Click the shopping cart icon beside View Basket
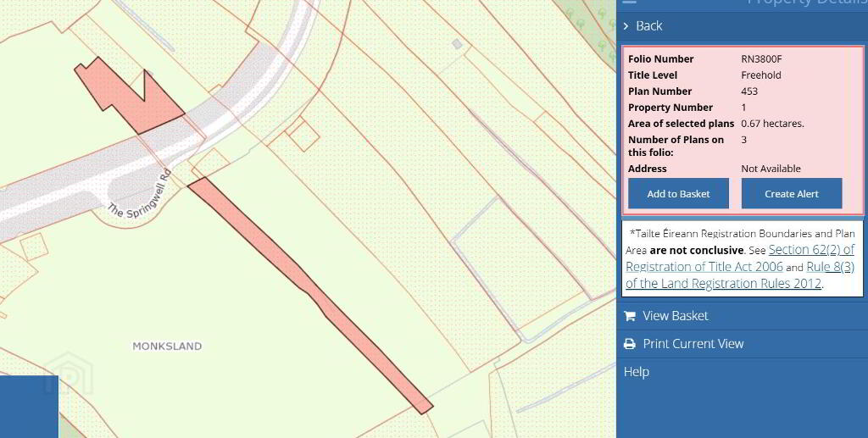Screen dimensions: 868x438 click(x=630, y=316)
